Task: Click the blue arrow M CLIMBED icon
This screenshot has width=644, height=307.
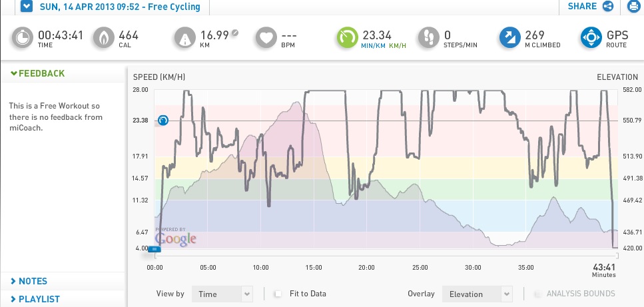Action: (509, 38)
